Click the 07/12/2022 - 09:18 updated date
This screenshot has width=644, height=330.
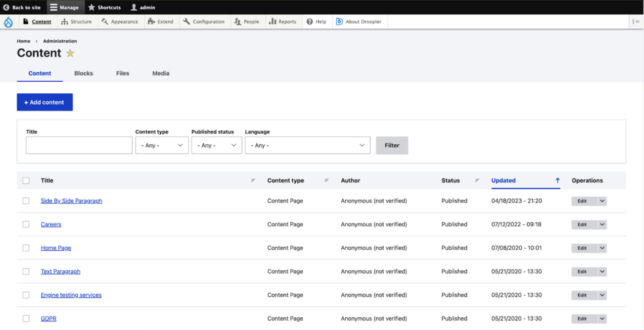click(x=516, y=224)
